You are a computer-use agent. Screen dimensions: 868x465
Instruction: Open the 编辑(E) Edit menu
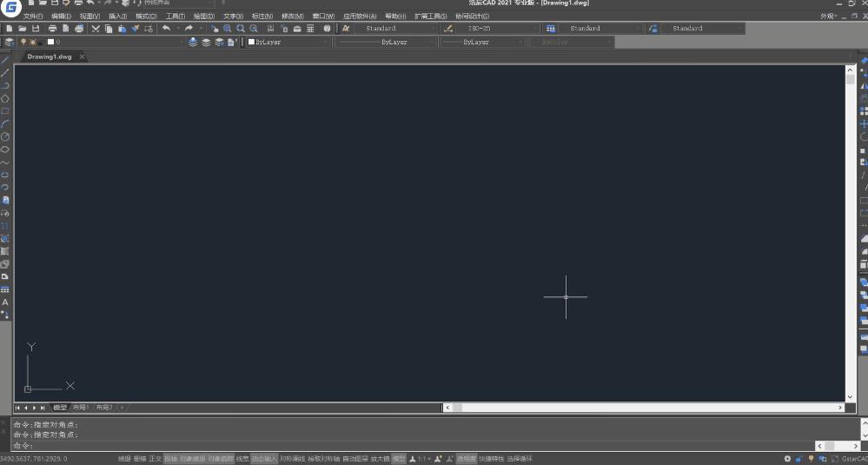pos(61,16)
